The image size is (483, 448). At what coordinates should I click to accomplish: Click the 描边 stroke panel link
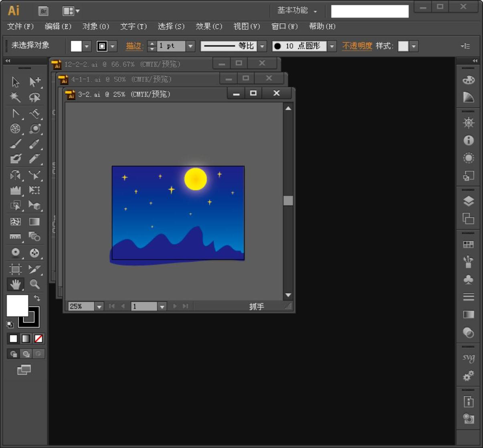(134, 46)
